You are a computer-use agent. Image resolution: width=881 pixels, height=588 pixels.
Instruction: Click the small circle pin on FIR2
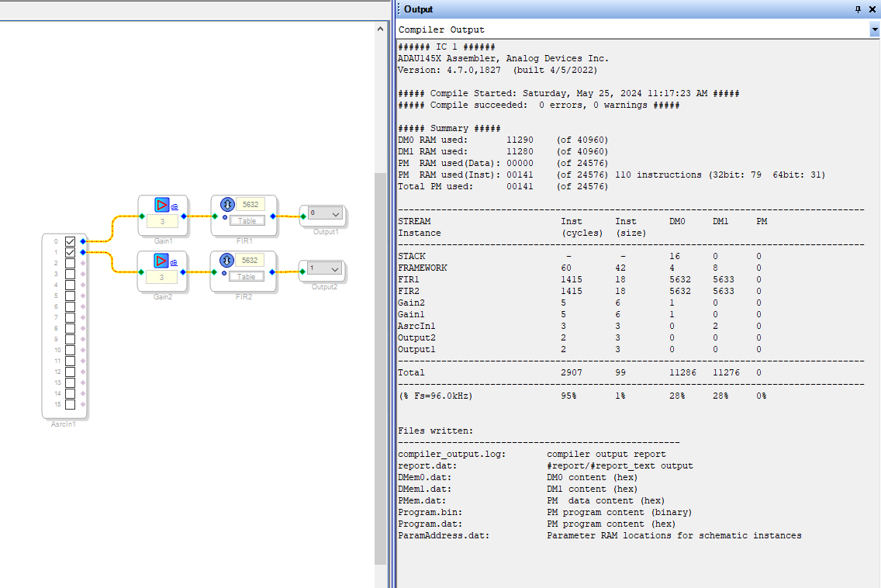tap(224, 273)
